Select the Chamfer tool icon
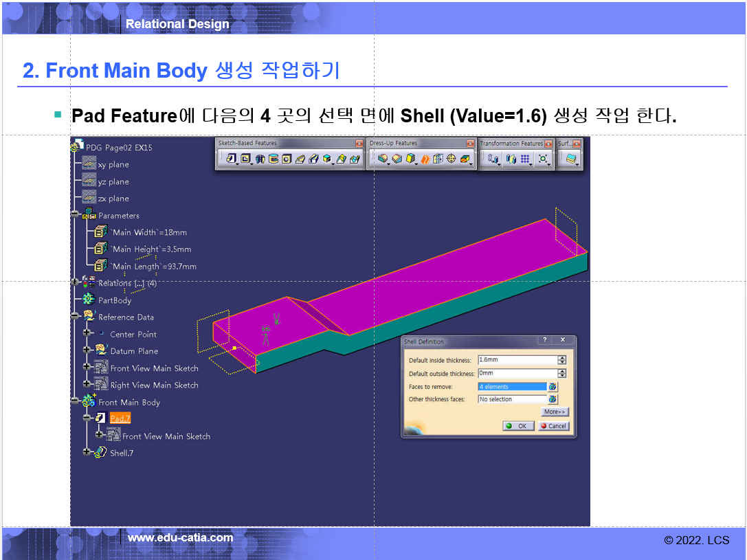 click(x=397, y=159)
